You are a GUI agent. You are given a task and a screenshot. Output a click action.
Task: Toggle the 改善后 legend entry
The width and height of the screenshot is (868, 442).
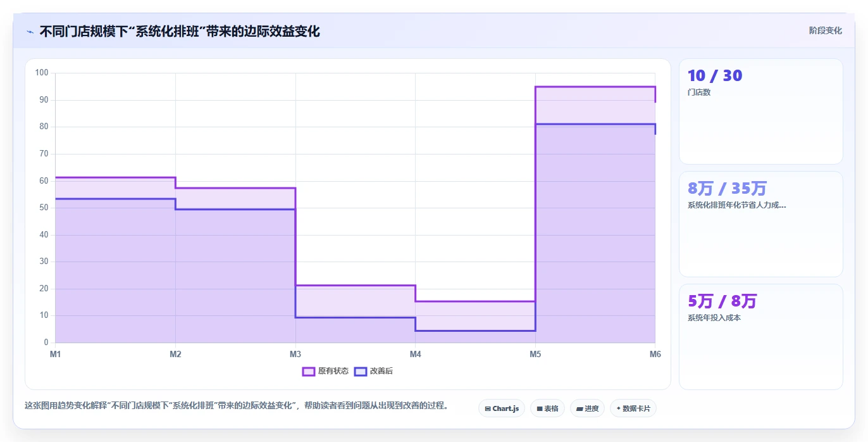pyautogui.click(x=373, y=371)
